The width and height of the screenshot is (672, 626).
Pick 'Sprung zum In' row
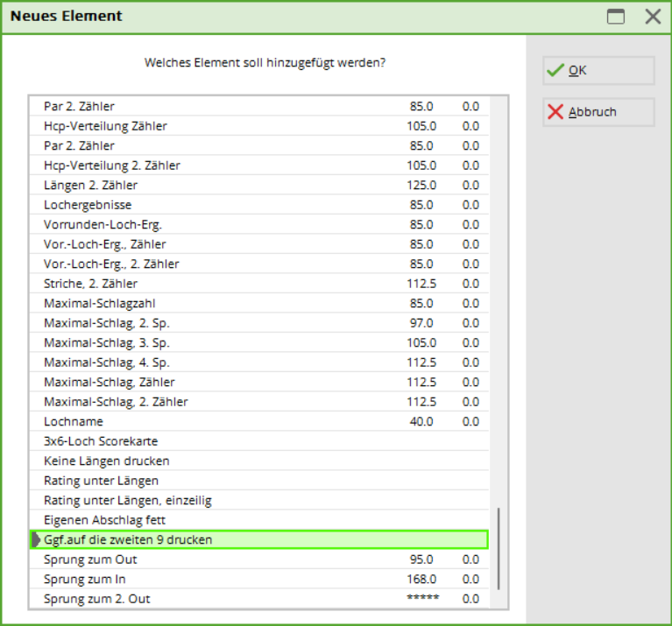86,580
